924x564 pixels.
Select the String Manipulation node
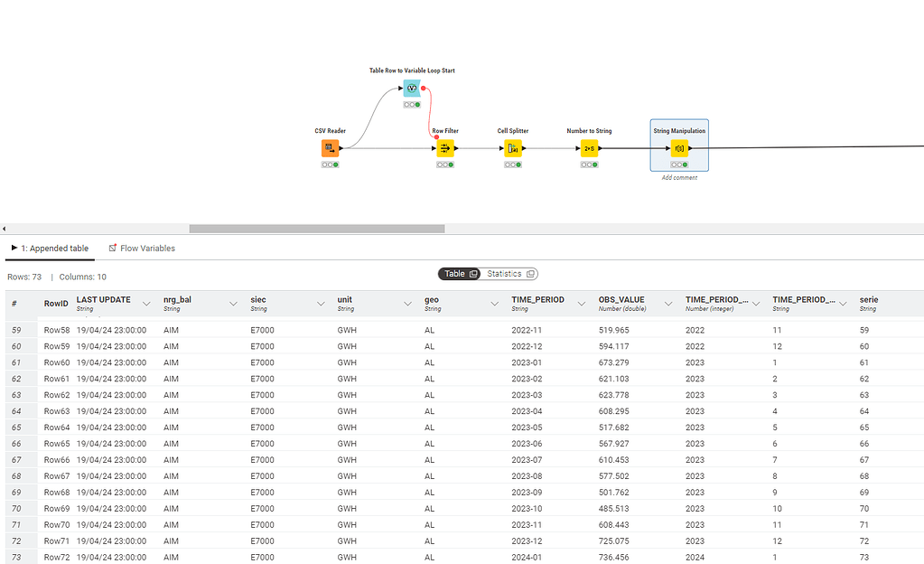pos(679,147)
